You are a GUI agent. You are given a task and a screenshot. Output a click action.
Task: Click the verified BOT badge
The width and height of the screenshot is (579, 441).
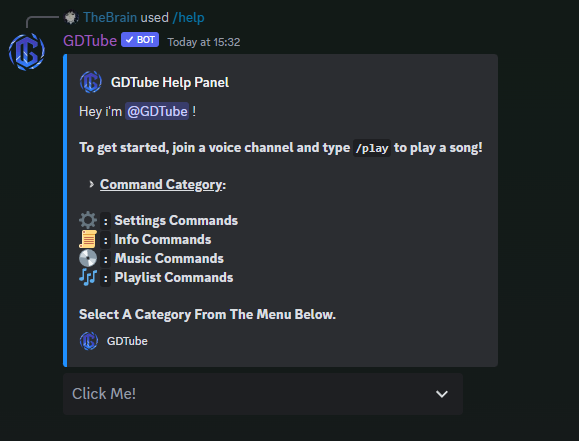coord(140,40)
